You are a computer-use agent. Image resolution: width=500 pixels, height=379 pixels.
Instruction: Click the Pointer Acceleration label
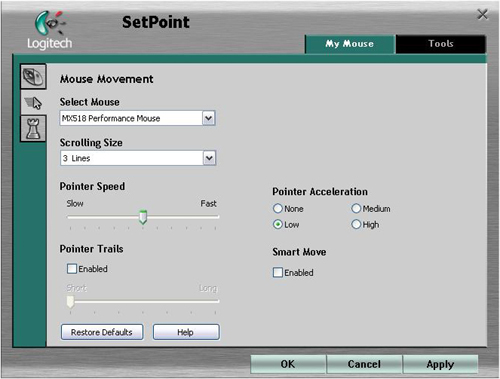[x=320, y=192]
